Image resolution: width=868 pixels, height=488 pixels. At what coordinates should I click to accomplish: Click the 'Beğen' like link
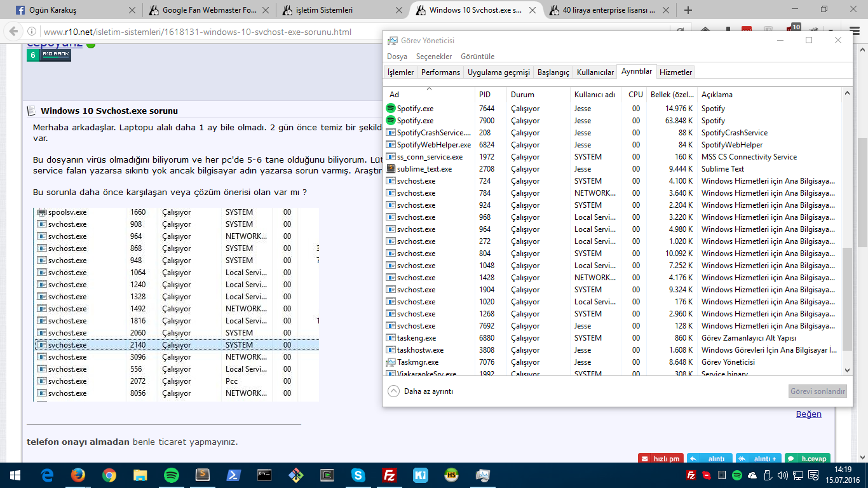coord(808,414)
